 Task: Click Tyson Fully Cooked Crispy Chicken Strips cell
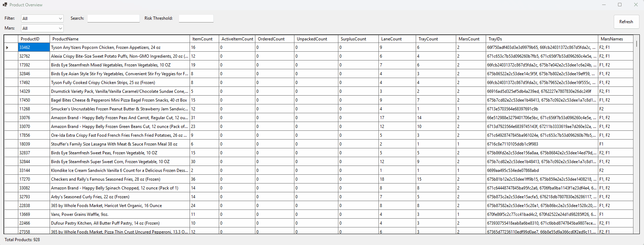point(120,83)
